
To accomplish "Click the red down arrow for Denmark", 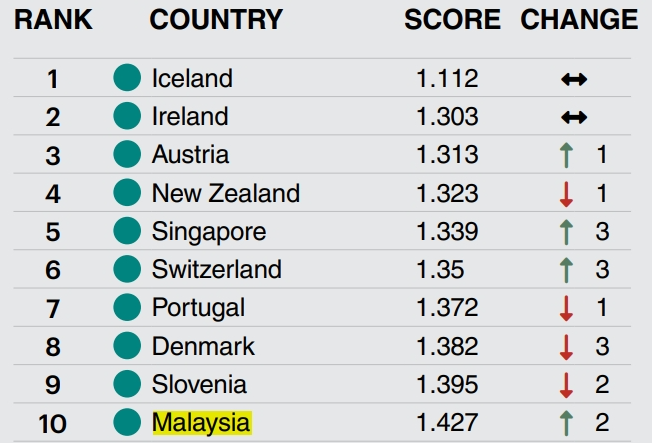I will (x=566, y=347).
